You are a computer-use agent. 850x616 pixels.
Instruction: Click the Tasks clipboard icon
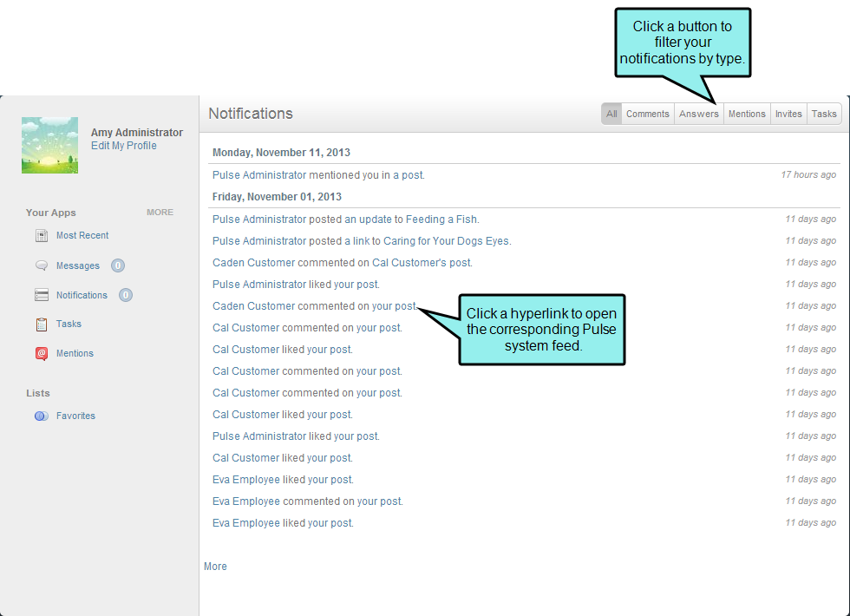[42, 324]
